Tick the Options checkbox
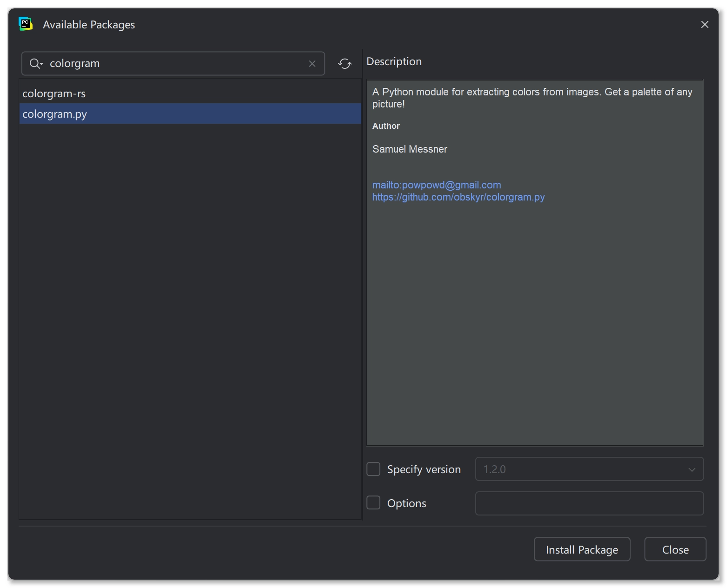The width and height of the screenshot is (727, 588). (x=373, y=503)
